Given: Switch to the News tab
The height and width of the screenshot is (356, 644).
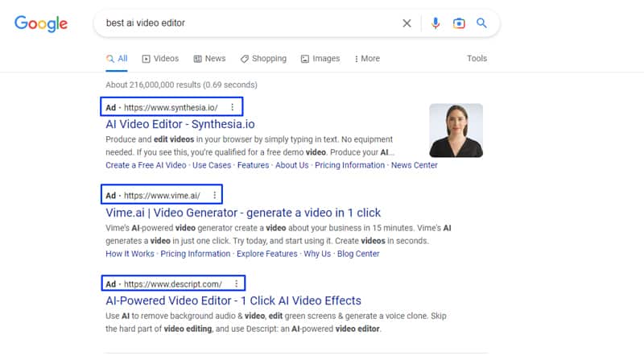Looking at the screenshot, I should point(208,59).
